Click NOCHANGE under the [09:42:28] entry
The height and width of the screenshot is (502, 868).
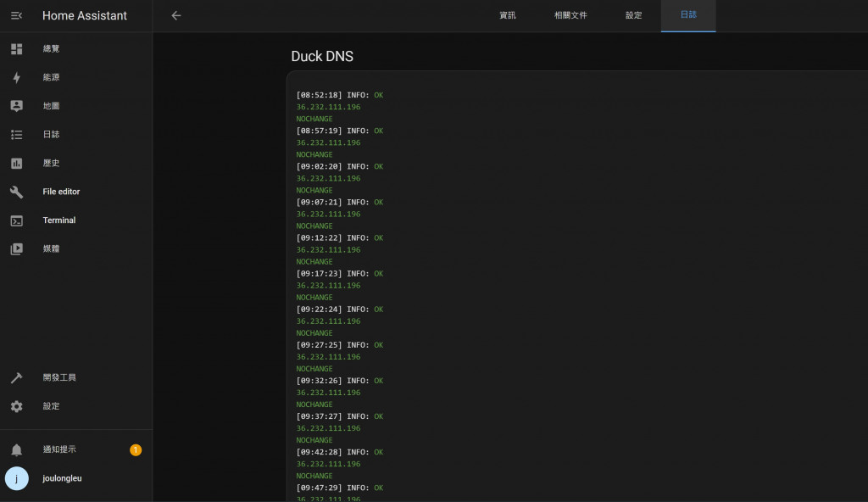[x=314, y=476]
